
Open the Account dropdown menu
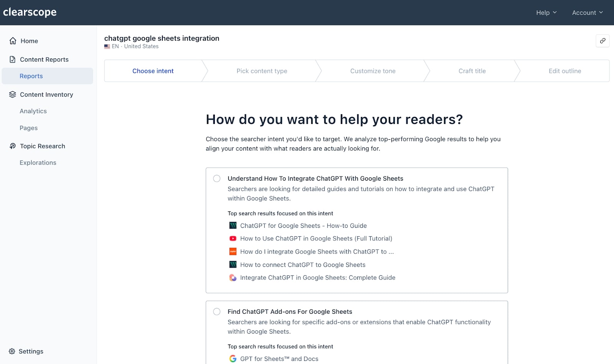tap(588, 13)
